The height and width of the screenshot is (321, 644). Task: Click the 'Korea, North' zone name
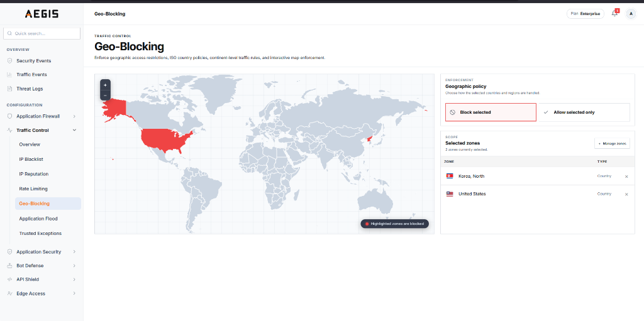click(x=471, y=176)
